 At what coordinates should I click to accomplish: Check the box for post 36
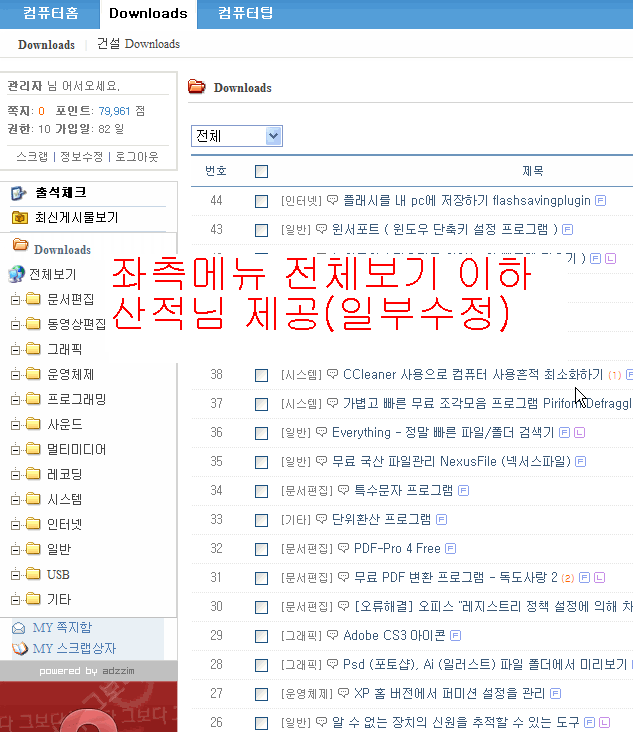coord(261,433)
